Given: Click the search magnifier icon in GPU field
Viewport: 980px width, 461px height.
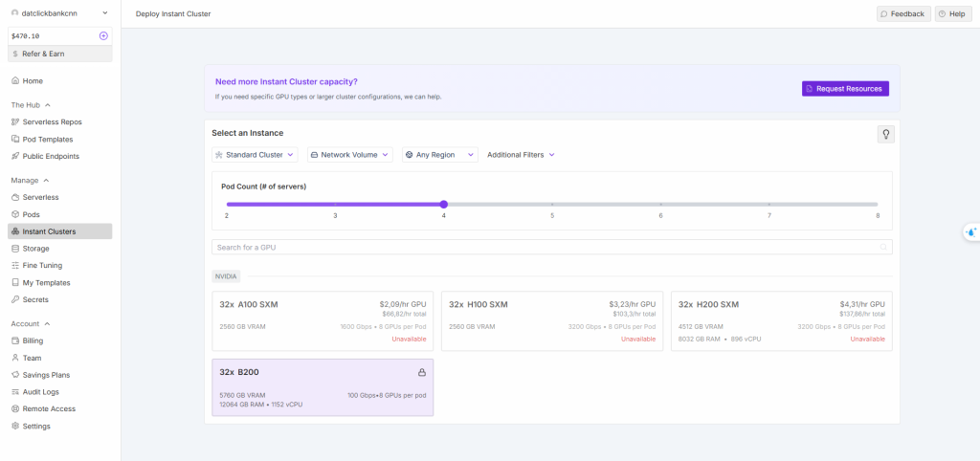Looking at the screenshot, I should click(882, 247).
